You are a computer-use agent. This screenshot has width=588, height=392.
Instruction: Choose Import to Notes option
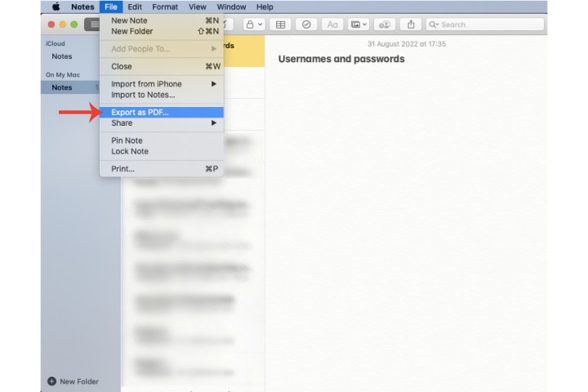162,95
